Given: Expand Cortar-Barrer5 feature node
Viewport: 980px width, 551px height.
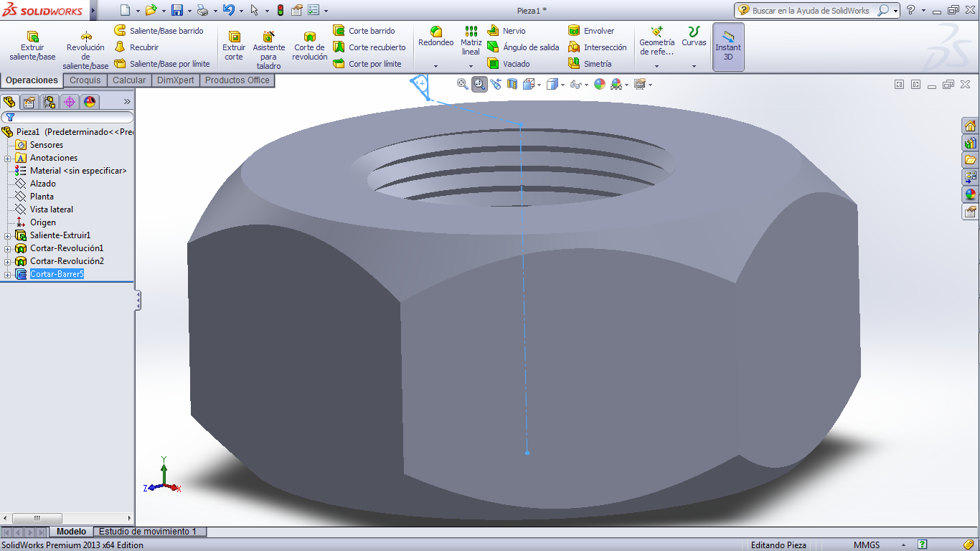Looking at the screenshot, I should pyautogui.click(x=7, y=274).
